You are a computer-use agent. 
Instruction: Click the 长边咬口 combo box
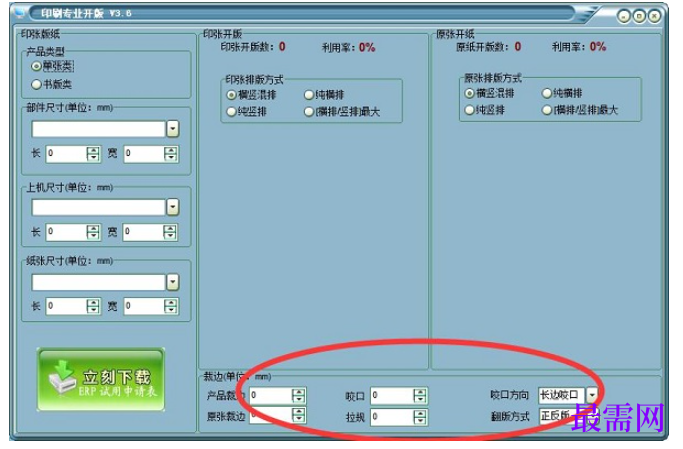(x=562, y=395)
